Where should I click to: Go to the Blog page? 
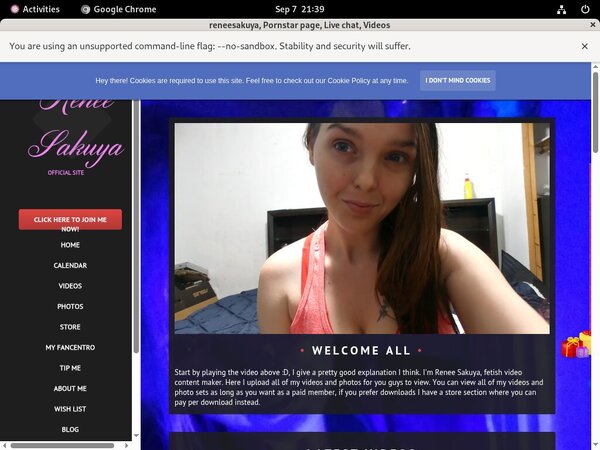click(x=70, y=429)
